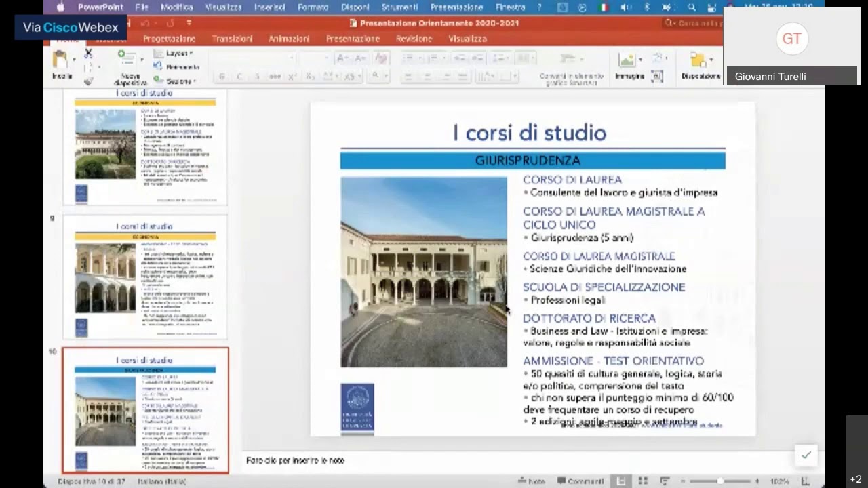The image size is (868, 488).
Task: Click the Incolla (paste) icon
Action: pyautogui.click(x=60, y=60)
